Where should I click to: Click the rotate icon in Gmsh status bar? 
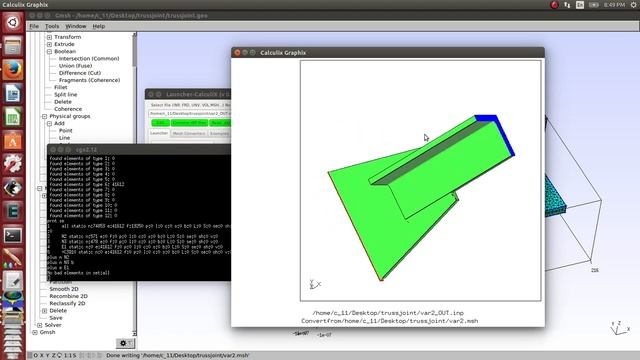(60, 356)
